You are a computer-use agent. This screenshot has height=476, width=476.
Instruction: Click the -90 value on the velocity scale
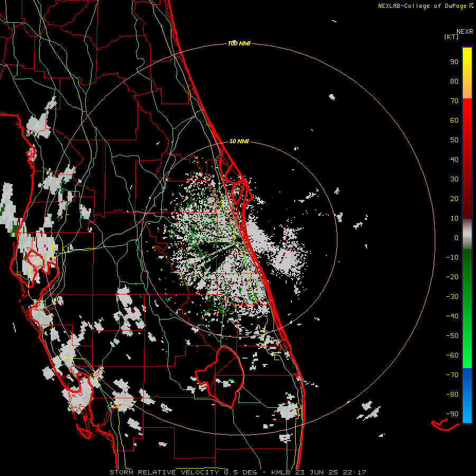pyautogui.click(x=452, y=414)
